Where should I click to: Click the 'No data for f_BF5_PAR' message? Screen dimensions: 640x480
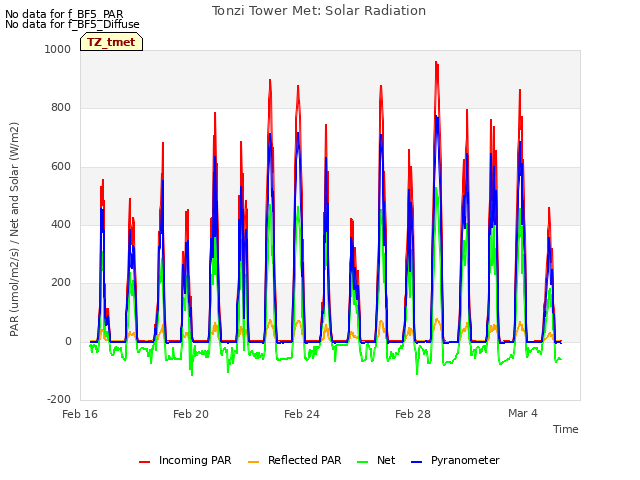click(x=64, y=14)
